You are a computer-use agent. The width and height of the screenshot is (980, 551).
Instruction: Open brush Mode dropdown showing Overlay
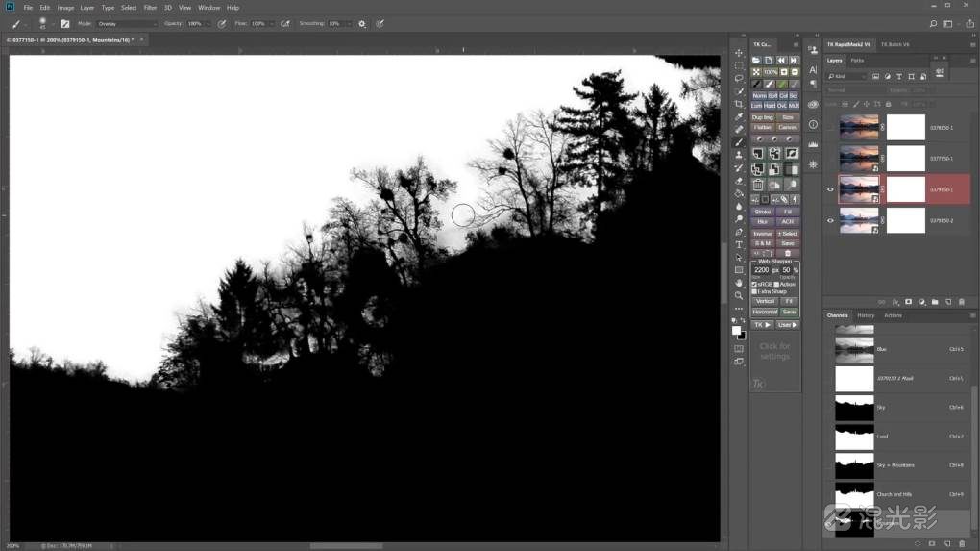pyautogui.click(x=127, y=24)
